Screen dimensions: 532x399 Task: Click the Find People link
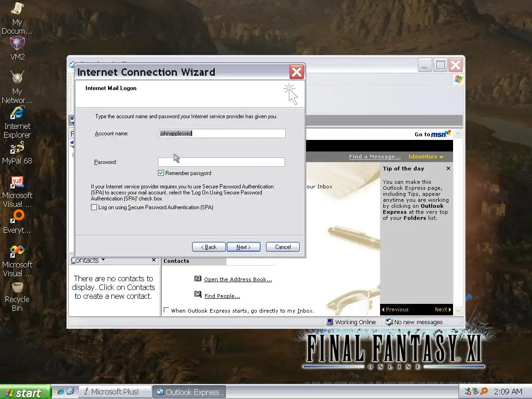coord(222,296)
